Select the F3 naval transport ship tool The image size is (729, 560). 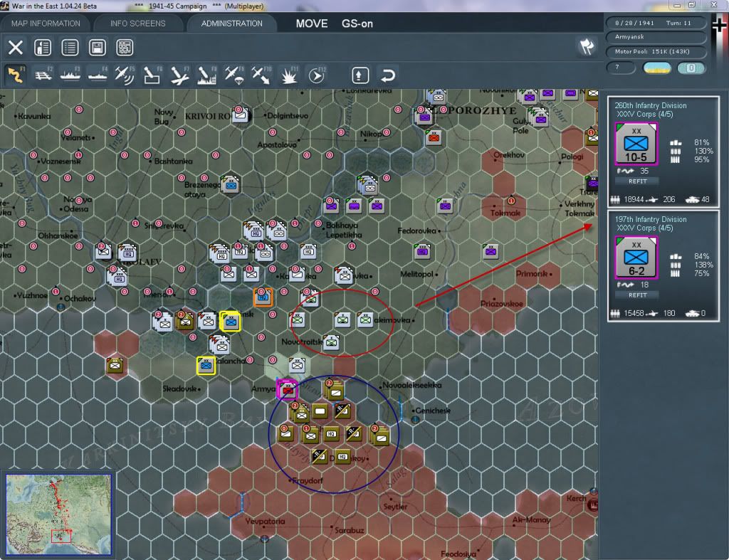pyautogui.click(x=70, y=75)
